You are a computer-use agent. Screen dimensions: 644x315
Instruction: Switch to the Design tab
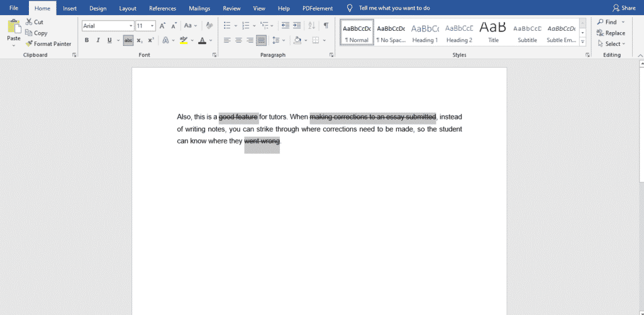pyautogui.click(x=97, y=8)
